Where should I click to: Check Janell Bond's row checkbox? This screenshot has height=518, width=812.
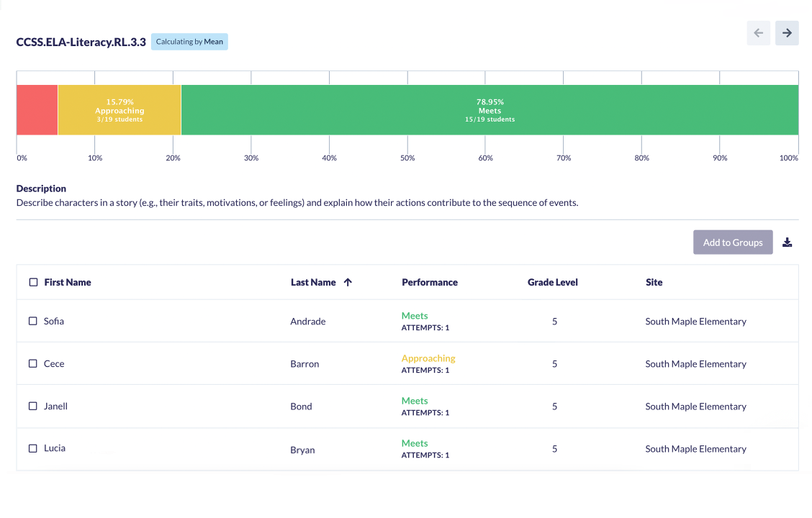[33, 406]
